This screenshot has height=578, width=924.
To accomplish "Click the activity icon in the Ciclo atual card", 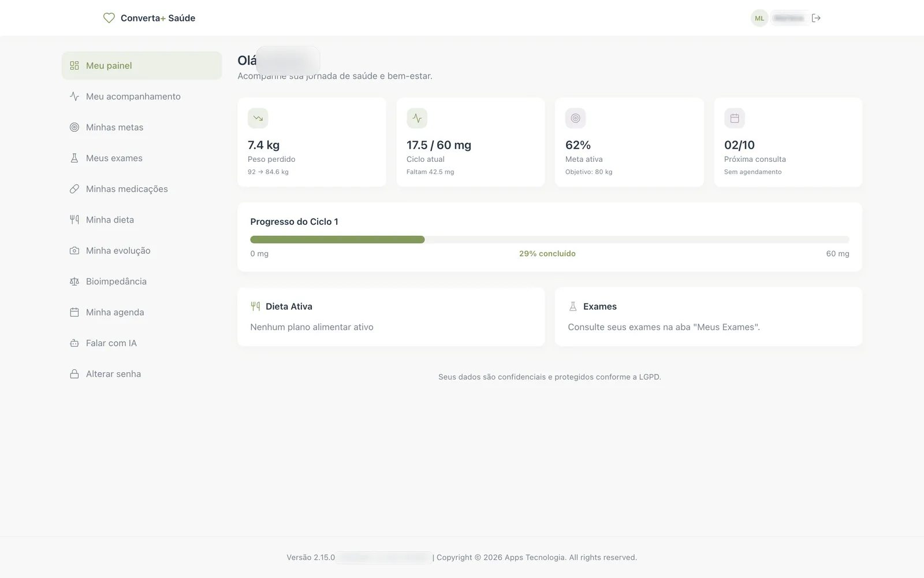I will 417,118.
